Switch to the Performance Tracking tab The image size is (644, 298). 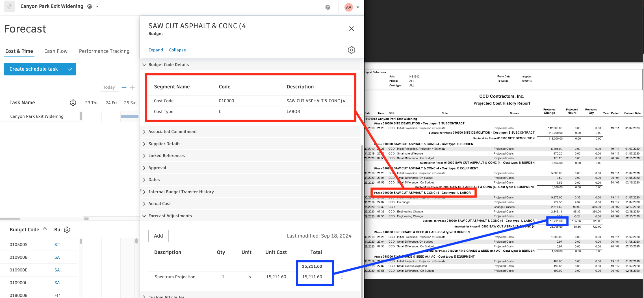(104, 51)
